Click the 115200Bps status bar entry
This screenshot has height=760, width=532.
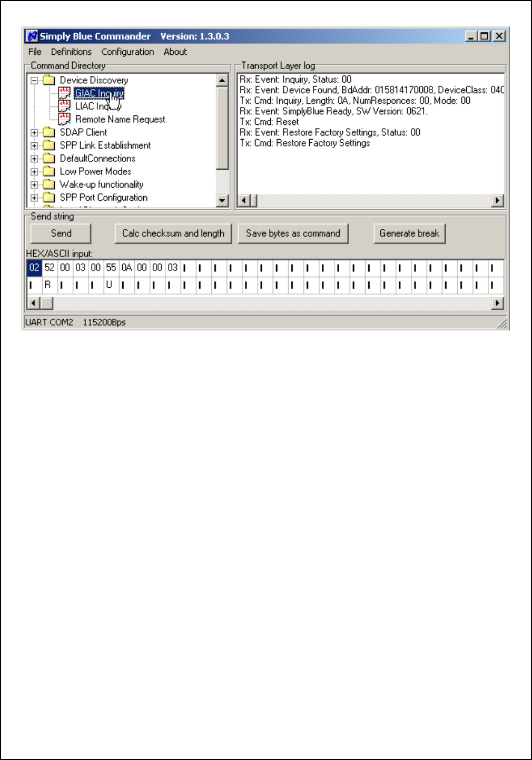click(104, 322)
